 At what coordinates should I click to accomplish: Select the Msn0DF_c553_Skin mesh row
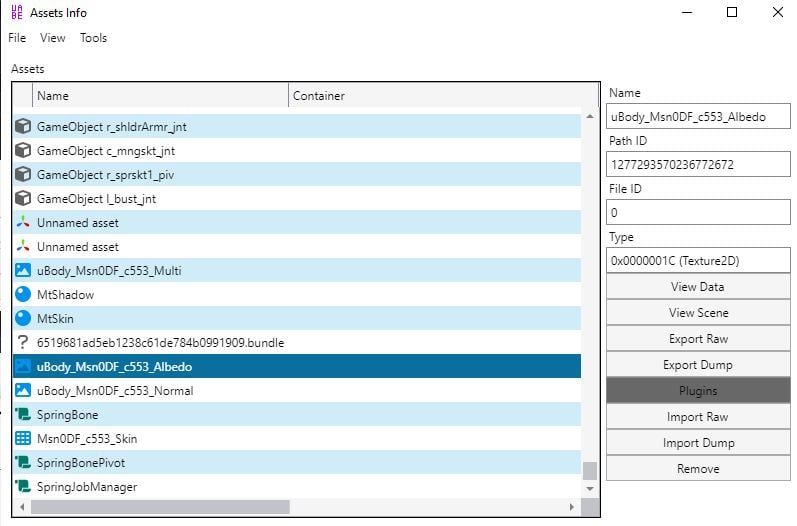pyautogui.click(x=297, y=438)
